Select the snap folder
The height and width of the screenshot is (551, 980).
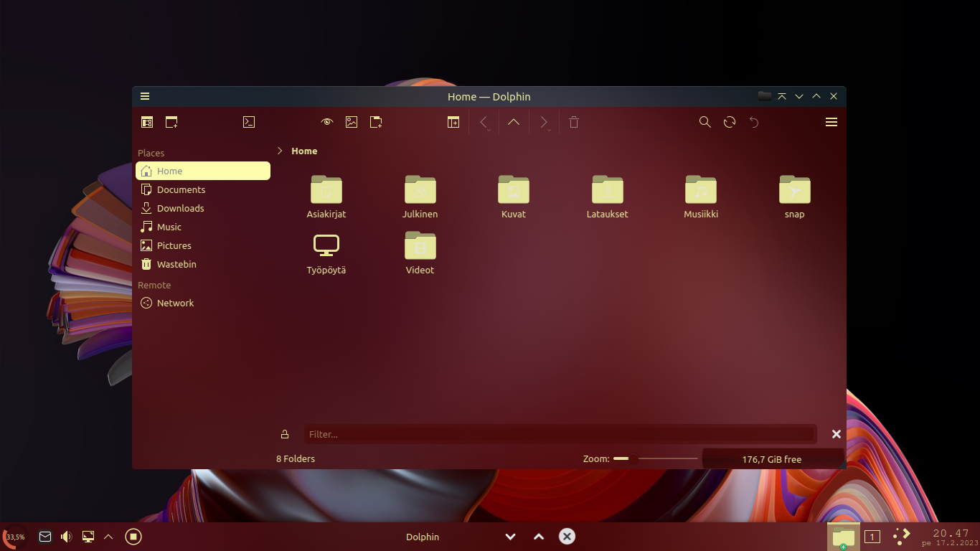pos(794,197)
